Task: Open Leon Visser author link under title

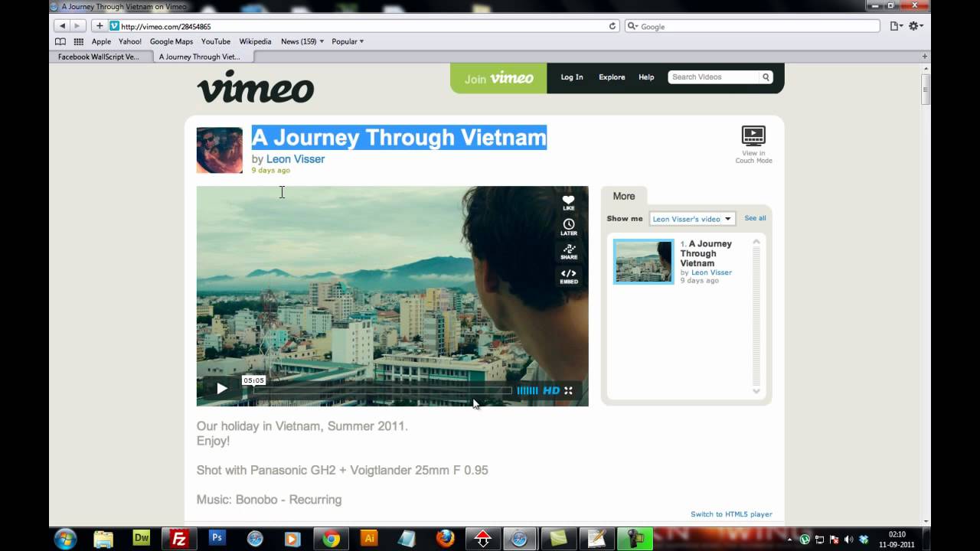Action: (x=296, y=159)
